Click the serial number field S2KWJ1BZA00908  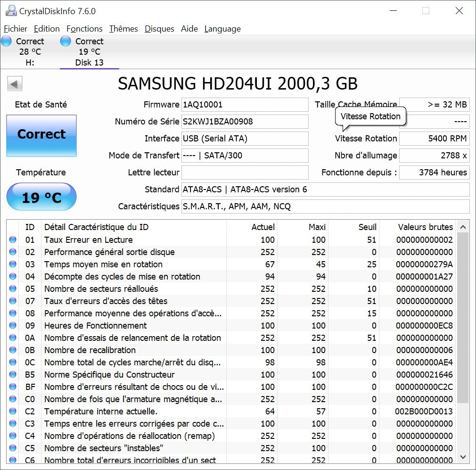245,122
